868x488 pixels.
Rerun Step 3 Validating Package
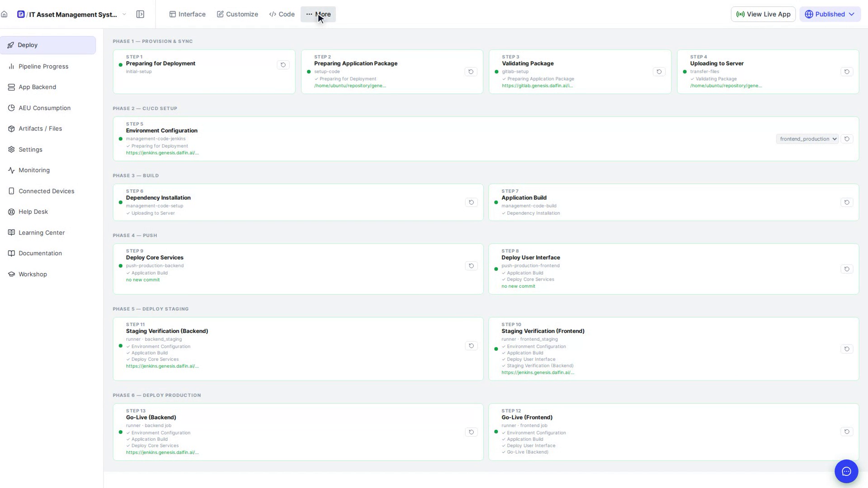[x=659, y=72]
